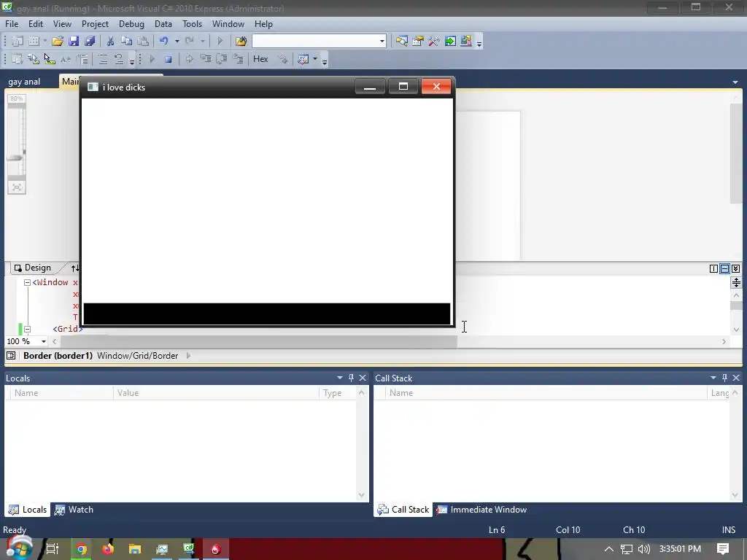Open the Tools menu
Viewport: 747px width, 560px height.
point(193,24)
